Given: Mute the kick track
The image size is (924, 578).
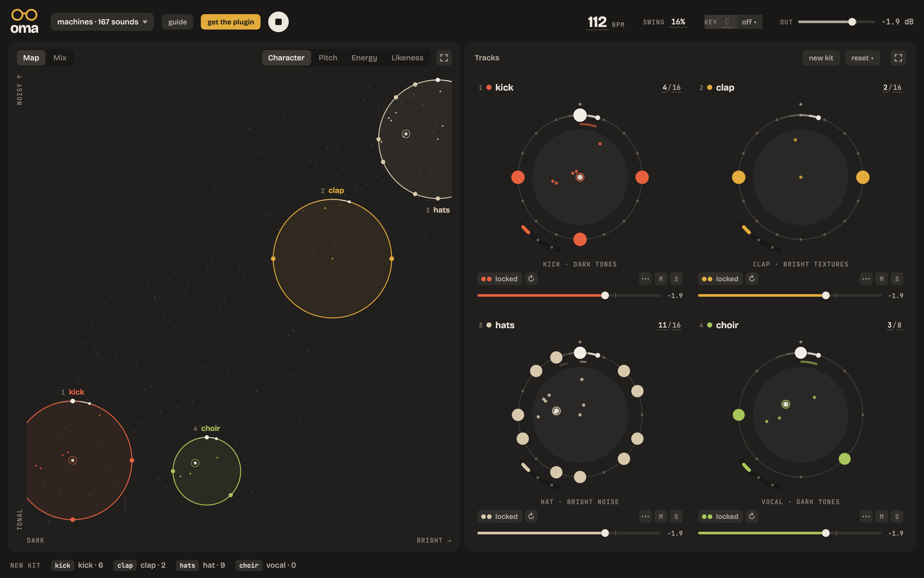Looking at the screenshot, I should [x=661, y=279].
